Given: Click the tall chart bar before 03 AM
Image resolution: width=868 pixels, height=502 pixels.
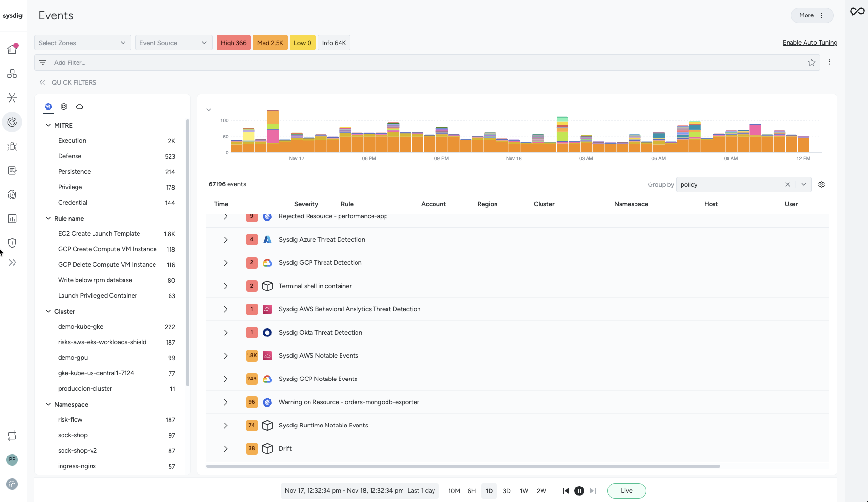Looking at the screenshot, I should (562, 135).
